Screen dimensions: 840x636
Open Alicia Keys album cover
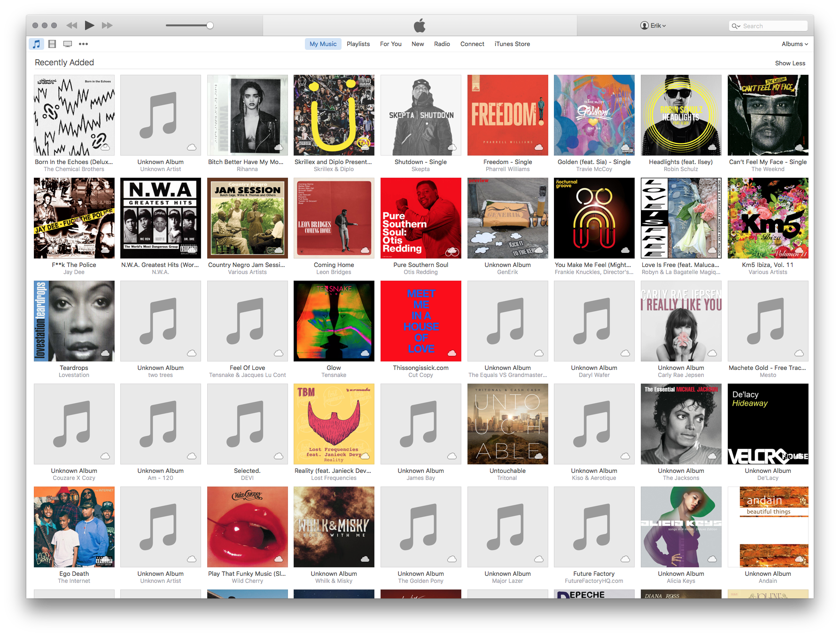(x=681, y=527)
